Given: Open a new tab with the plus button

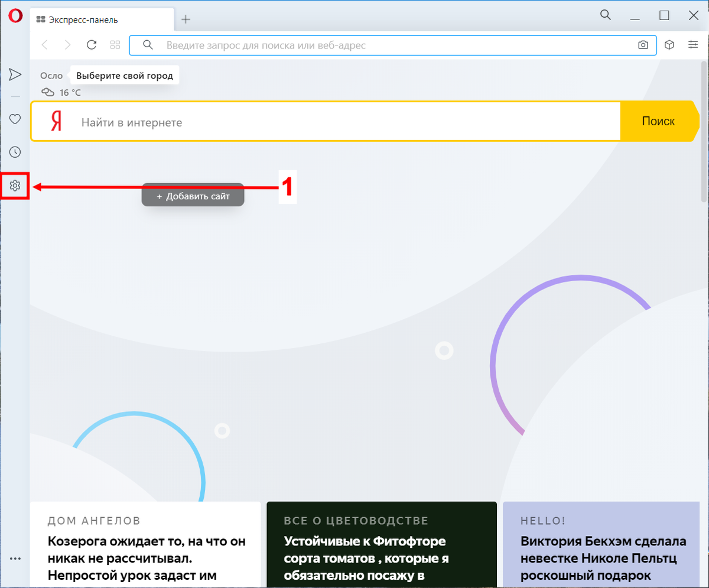Looking at the screenshot, I should (186, 18).
